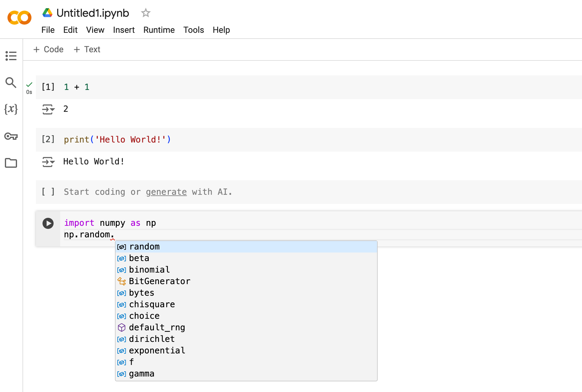Click the function icon next to bytes
This screenshot has height=392, width=582.
pyautogui.click(x=122, y=293)
